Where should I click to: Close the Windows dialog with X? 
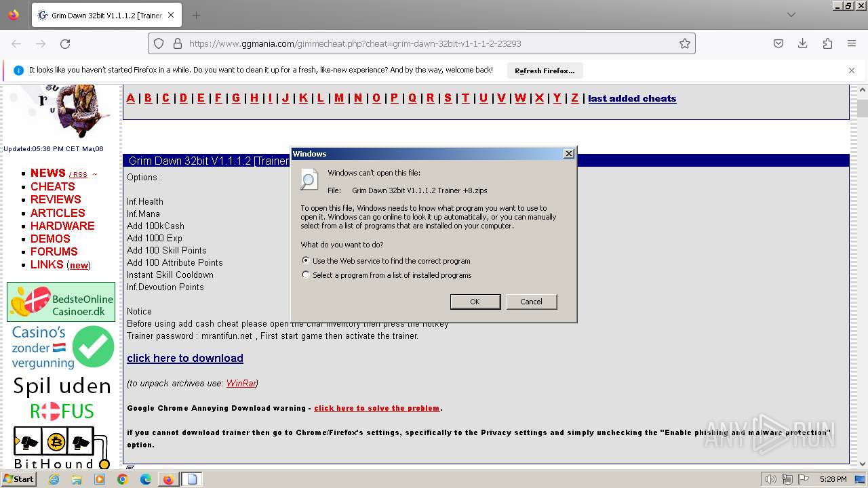click(x=569, y=154)
